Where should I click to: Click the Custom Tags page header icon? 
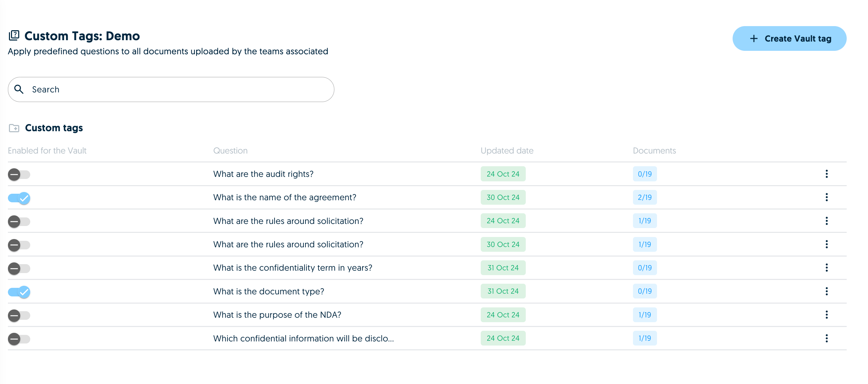[14, 35]
